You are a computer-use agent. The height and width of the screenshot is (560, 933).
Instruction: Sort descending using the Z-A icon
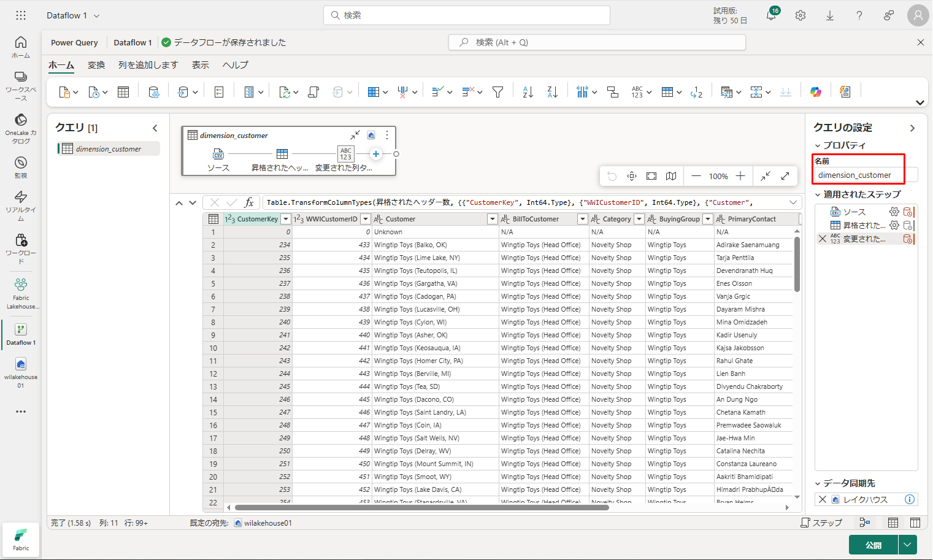click(x=552, y=92)
